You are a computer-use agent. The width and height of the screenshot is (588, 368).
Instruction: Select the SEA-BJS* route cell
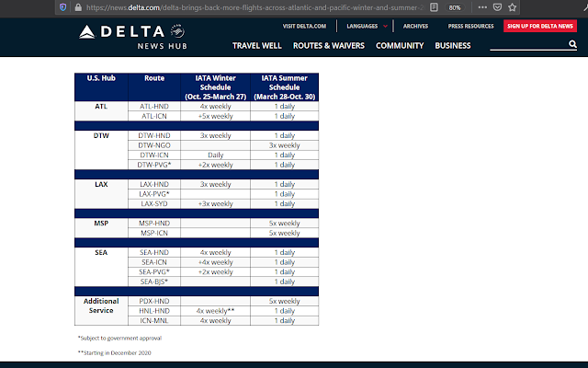click(154, 282)
